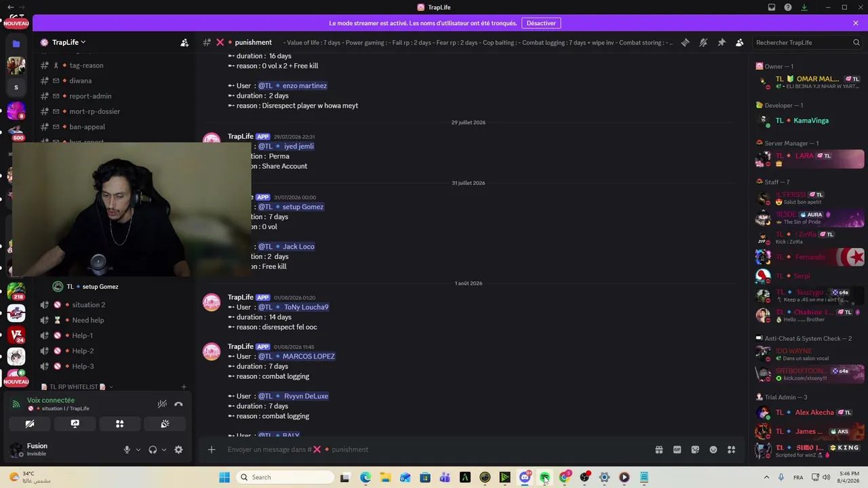Open Spotify from taskbar
Screen dimensions: 868x488
(545, 477)
